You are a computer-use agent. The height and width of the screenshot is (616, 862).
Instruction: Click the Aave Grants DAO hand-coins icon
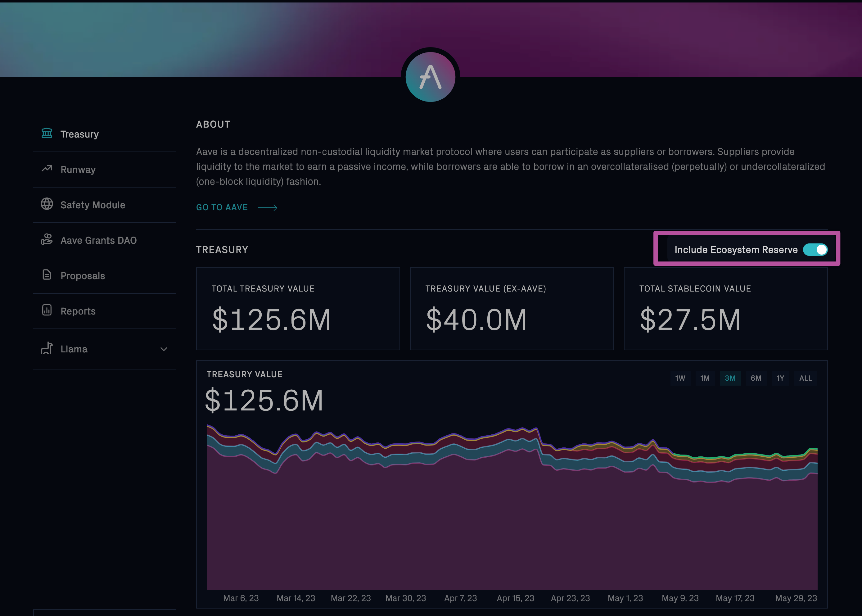click(x=47, y=239)
